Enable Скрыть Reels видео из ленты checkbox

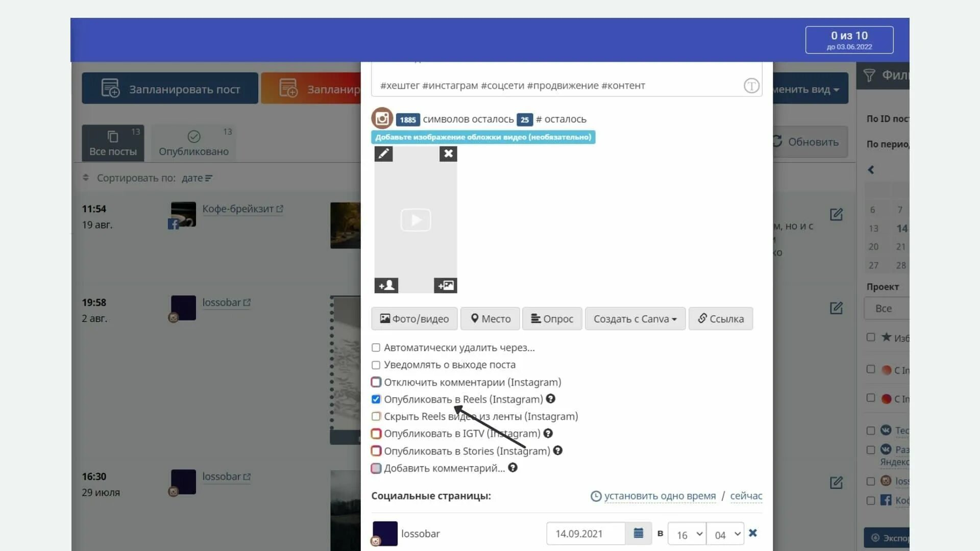376,416
